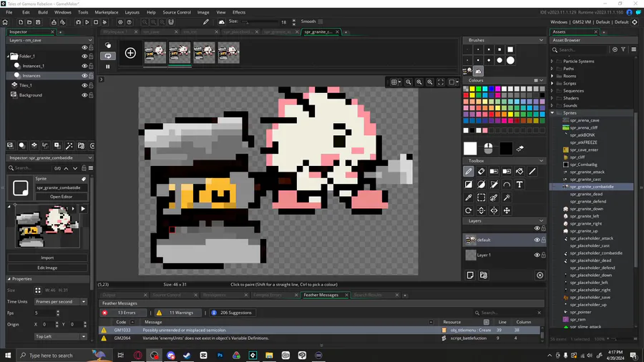Select the Pencil tool in Toolbox
Screen dimensions: 644x362
[x=469, y=172]
